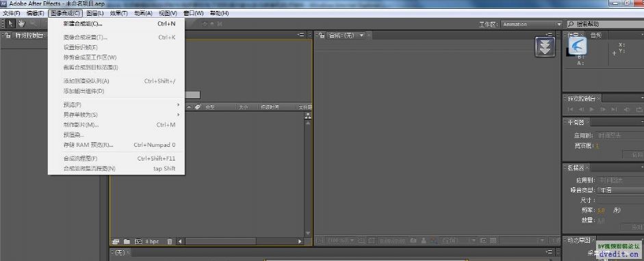Click 制作影片(M)... menu entry

[116, 124]
